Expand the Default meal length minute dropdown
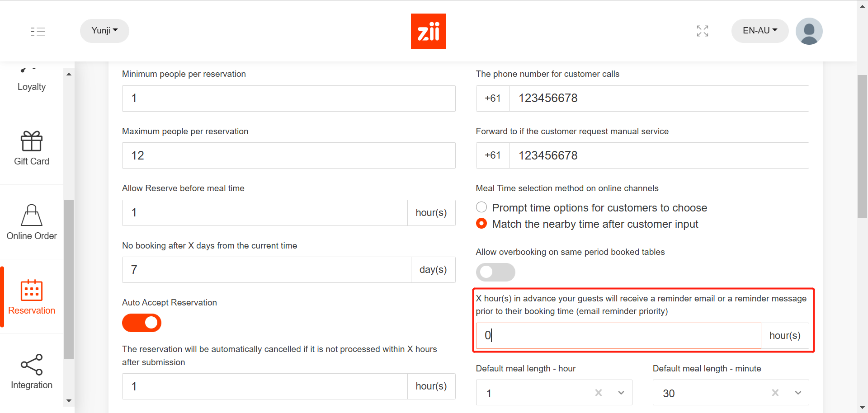This screenshot has height=413, width=868. 797,393
